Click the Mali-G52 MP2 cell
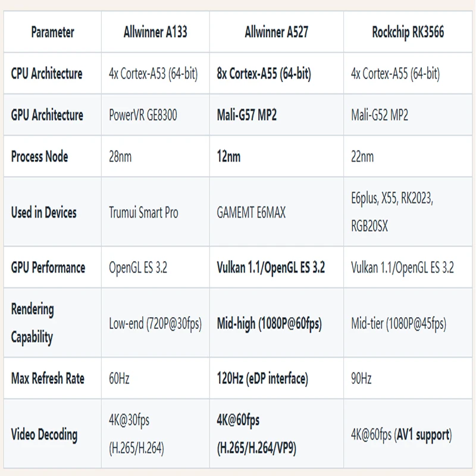Image resolution: width=476 pixels, height=476 pixels. tap(408, 115)
